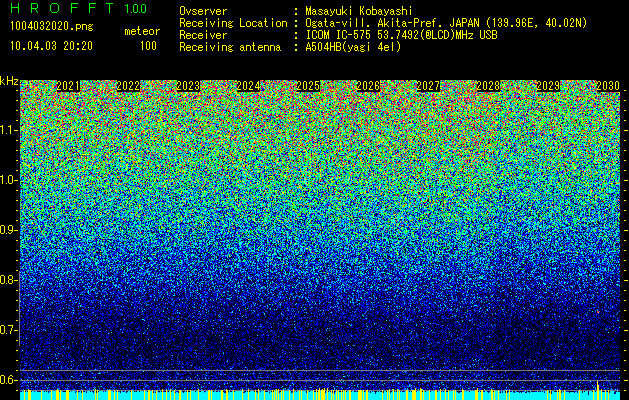Viewport: 629px width, 400px height.
Task: Click the 2030 time marker
Action: coord(608,86)
